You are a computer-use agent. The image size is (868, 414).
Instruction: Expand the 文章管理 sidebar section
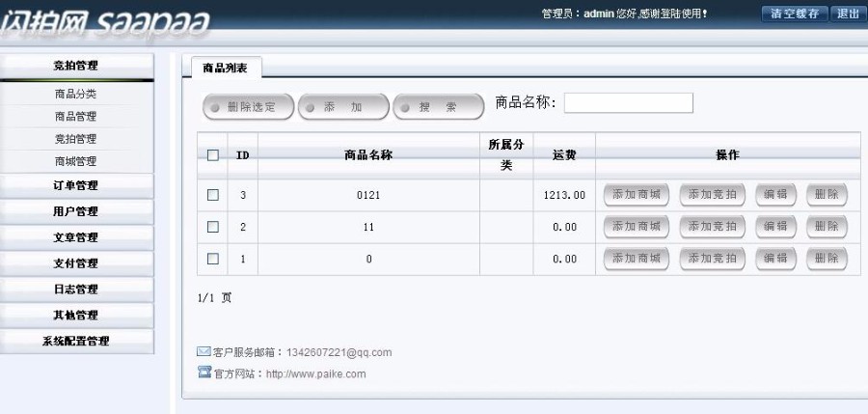tap(76, 237)
